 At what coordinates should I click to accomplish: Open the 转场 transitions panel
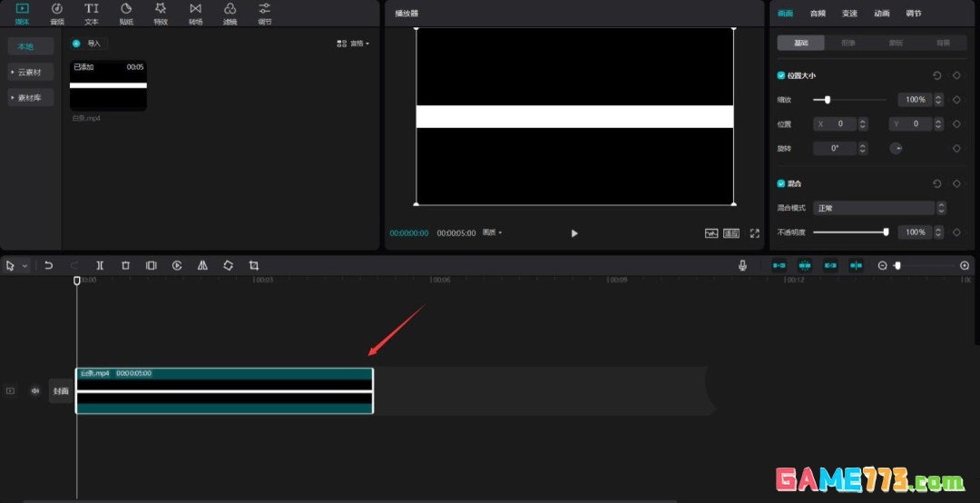tap(195, 13)
